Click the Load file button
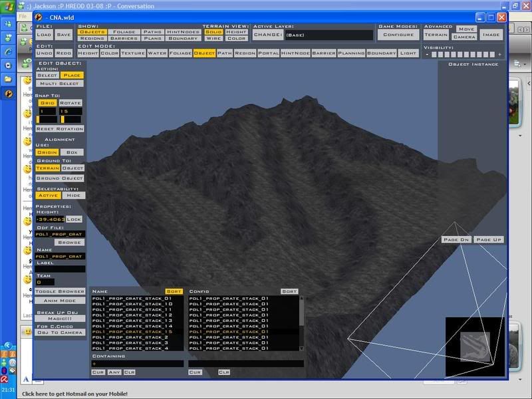The width and height of the screenshot is (532, 399). (x=44, y=35)
